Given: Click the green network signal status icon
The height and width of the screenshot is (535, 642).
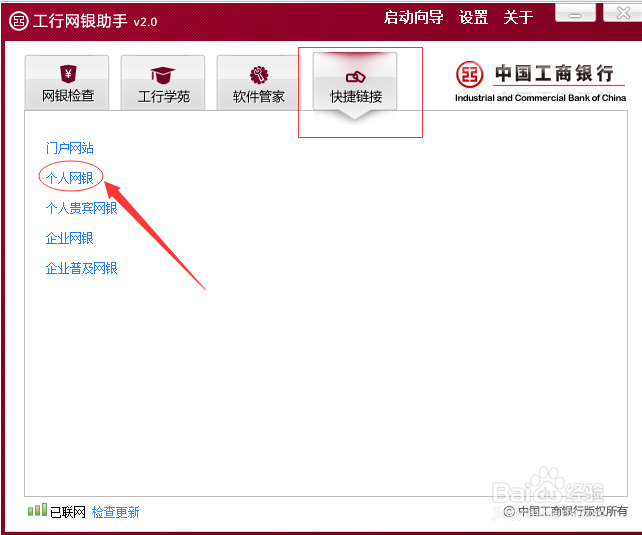Looking at the screenshot, I should (x=37, y=510).
